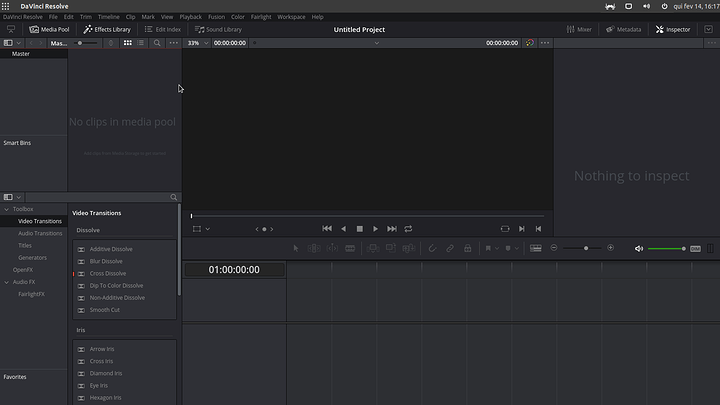
Task: Adjust the green volume slider
Action: (x=665, y=248)
